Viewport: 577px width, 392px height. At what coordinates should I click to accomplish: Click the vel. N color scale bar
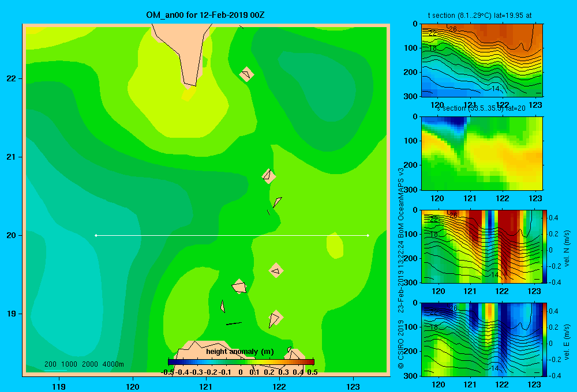click(545, 246)
